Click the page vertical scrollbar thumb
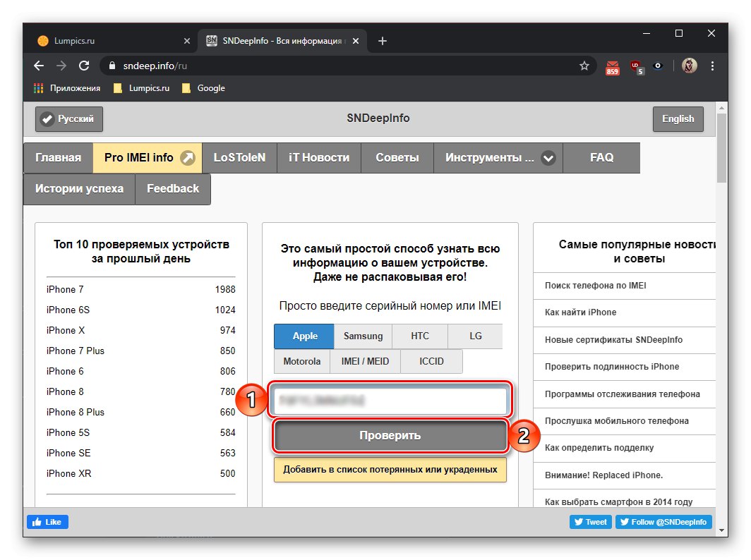This screenshot has height=560, width=751. 721,147
